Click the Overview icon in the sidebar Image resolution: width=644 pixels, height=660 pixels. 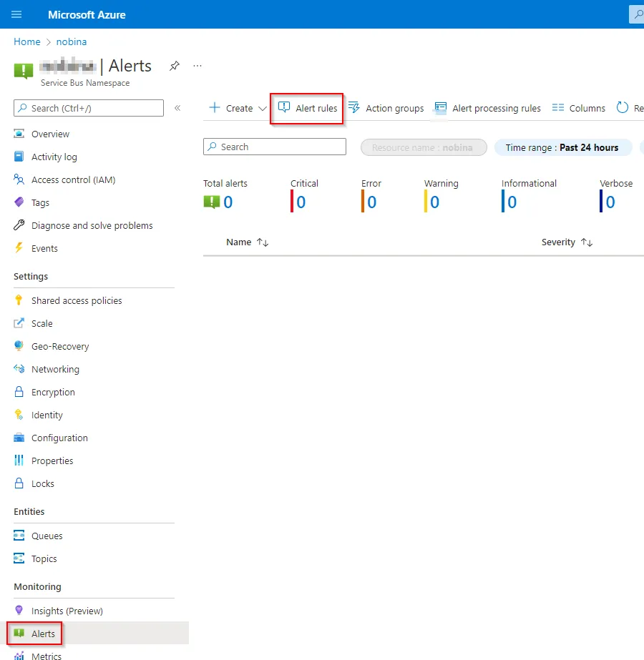point(19,134)
